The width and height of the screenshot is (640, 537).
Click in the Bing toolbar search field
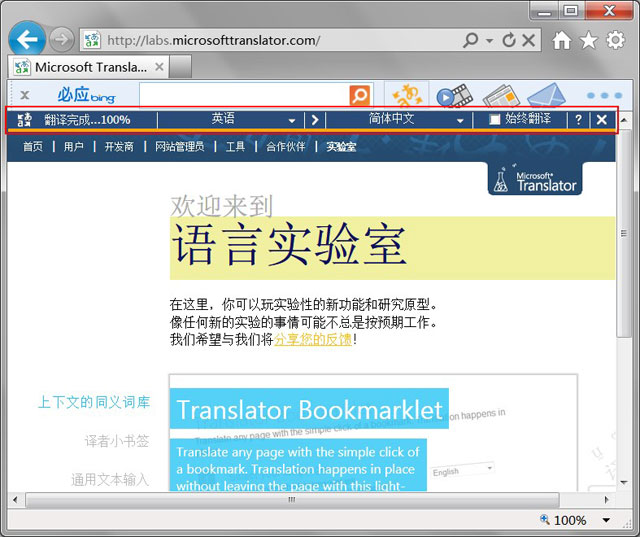click(x=243, y=95)
